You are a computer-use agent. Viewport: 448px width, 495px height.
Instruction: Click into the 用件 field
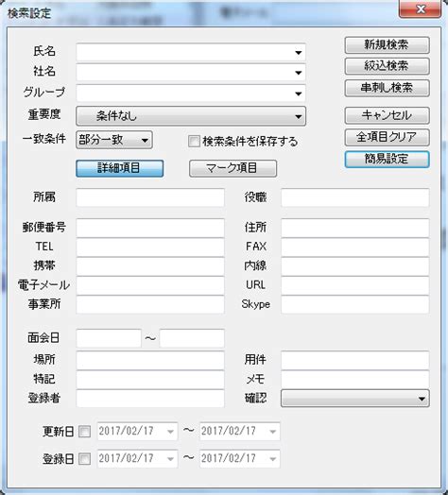point(355,360)
